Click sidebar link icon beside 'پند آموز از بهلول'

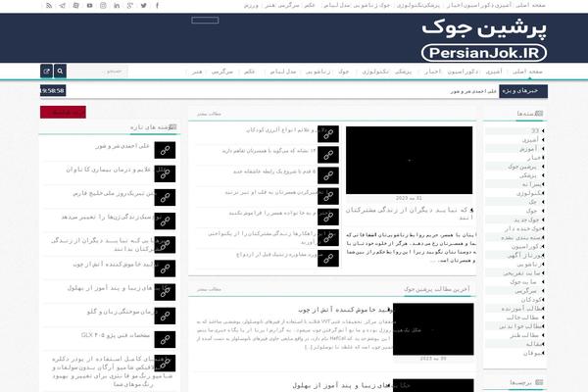coord(165,292)
